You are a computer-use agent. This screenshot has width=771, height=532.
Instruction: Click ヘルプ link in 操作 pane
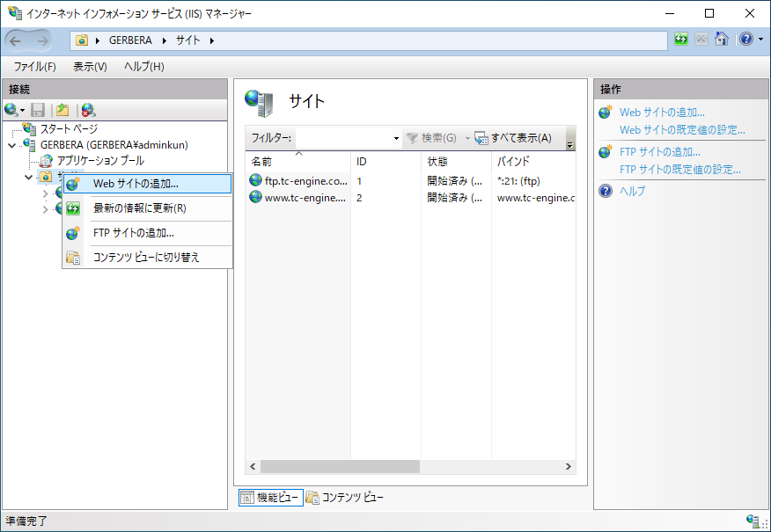(632, 191)
